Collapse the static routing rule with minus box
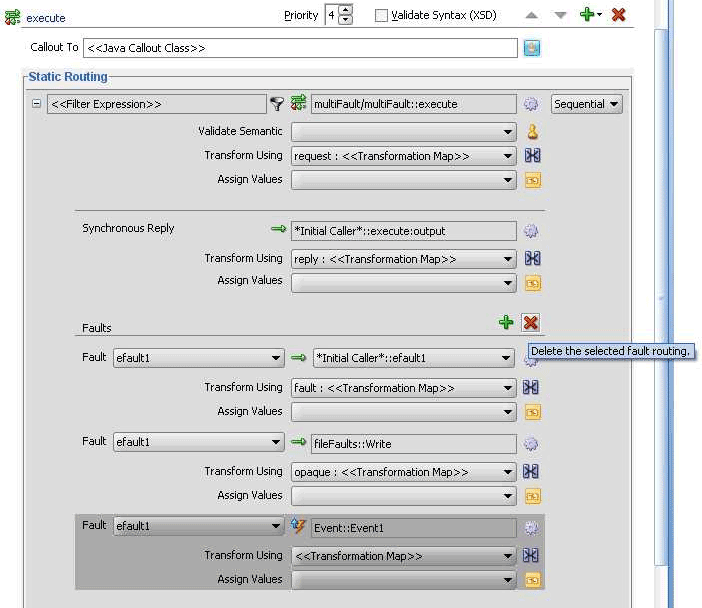702x608 pixels. point(37,104)
